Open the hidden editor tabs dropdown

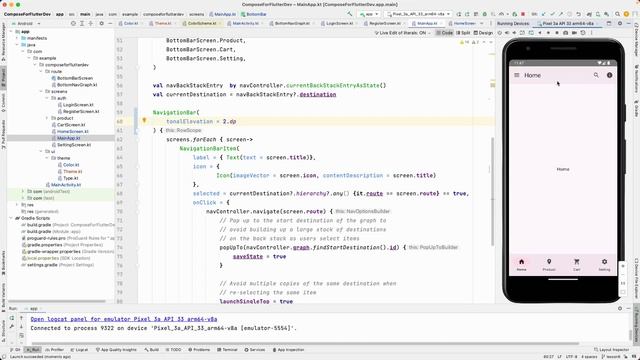click(482, 23)
